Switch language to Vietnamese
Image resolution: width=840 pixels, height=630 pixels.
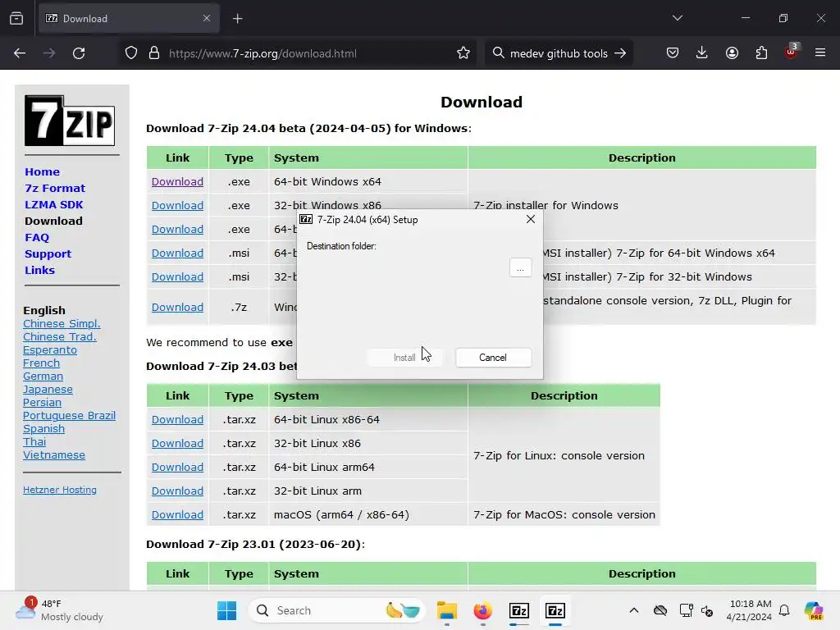(54, 454)
